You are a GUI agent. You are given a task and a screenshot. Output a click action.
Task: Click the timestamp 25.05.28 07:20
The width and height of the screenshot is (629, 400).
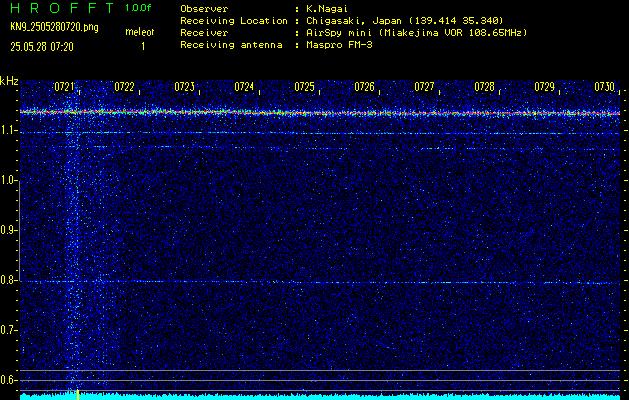[42, 47]
